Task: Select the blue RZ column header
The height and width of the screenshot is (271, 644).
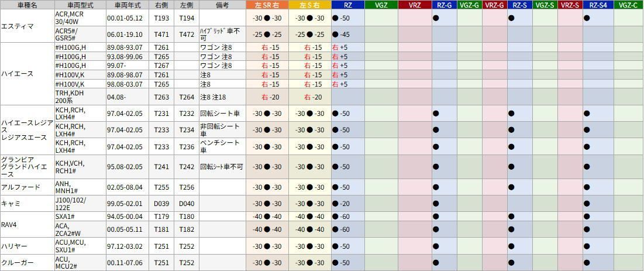Action: pyautogui.click(x=347, y=5)
